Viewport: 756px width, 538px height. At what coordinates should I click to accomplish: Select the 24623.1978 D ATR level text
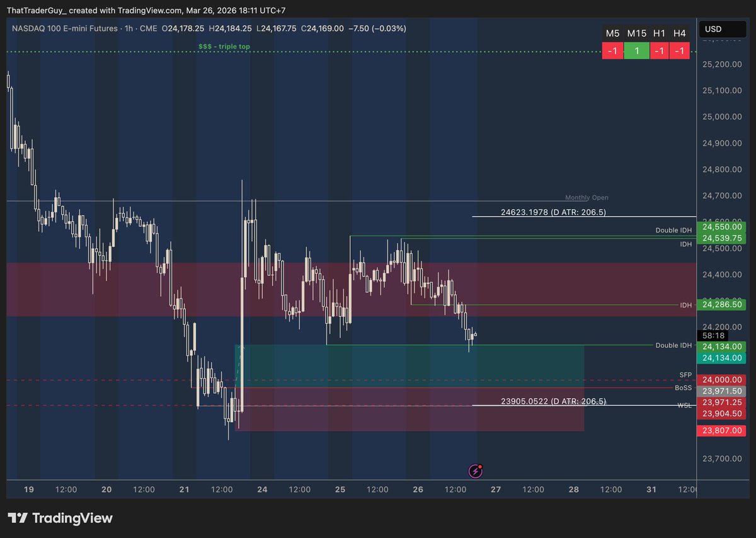coord(553,212)
